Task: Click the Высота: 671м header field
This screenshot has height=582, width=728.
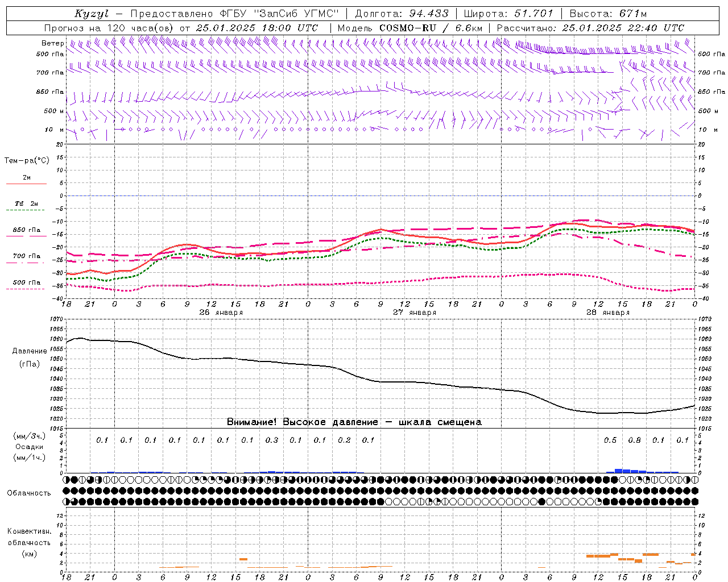Action: pos(608,14)
